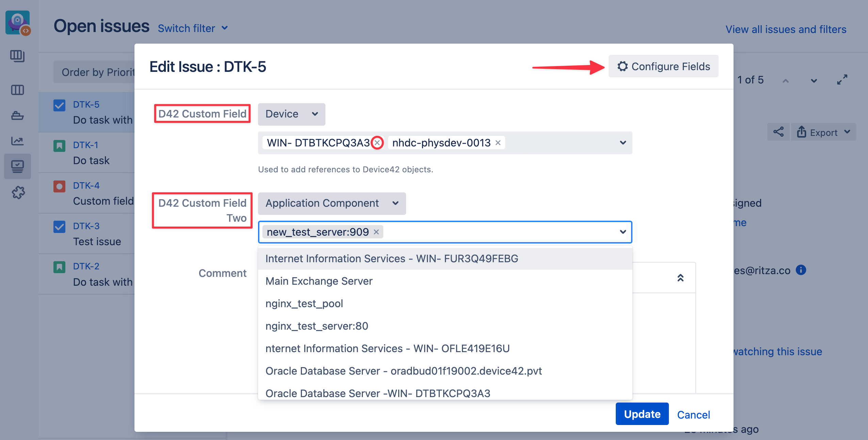The width and height of the screenshot is (868, 440).
Task: Remove new_test_server:909 selected tag
Action: [376, 232]
